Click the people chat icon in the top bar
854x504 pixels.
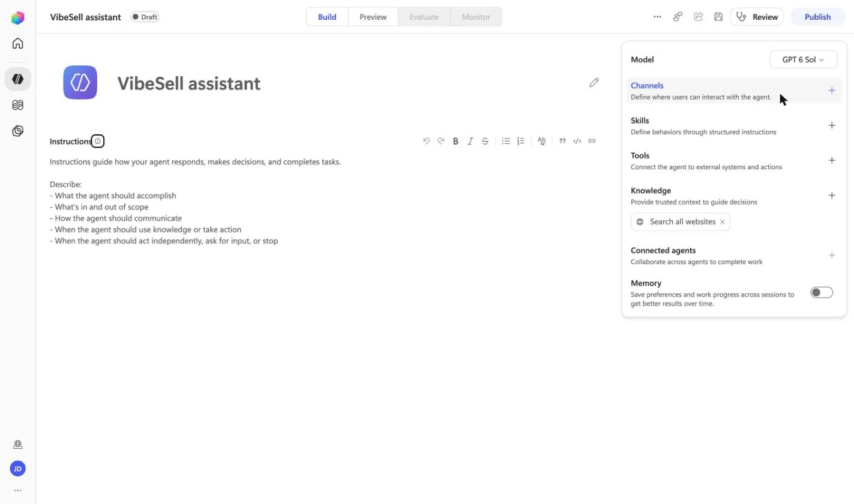click(x=678, y=17)
